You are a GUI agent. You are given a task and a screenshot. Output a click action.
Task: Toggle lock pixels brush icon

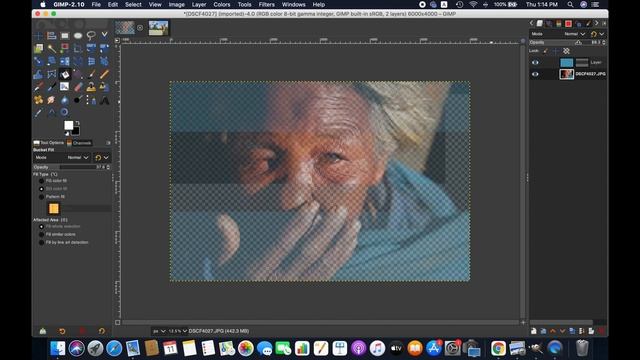pyautogui.click(x=545, y=51)
